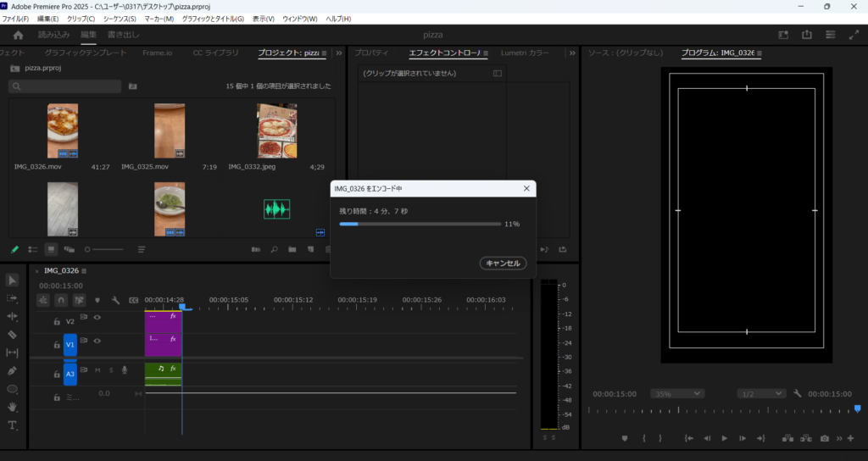The width and height of the screenshot is (868, 461).
Task: Switch to the 書き出し workspace tab
Action: click(x=123, y=35)
